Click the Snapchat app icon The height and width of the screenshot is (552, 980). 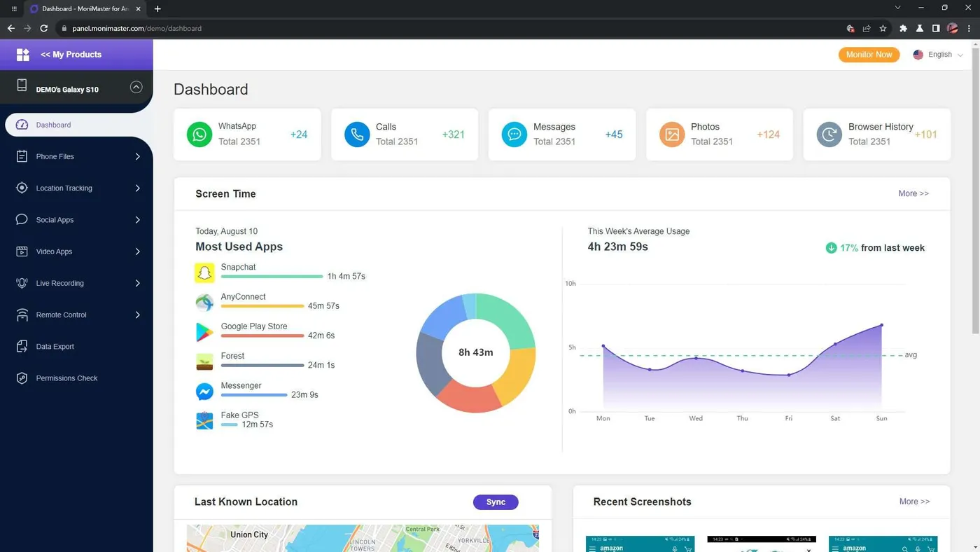point(204,272)
